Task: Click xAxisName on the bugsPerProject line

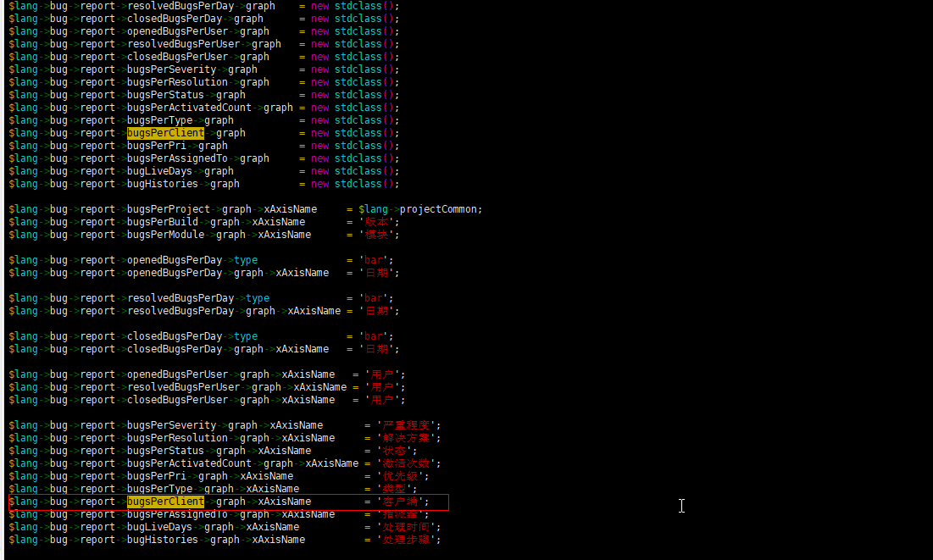Action: tap(291, 209)
